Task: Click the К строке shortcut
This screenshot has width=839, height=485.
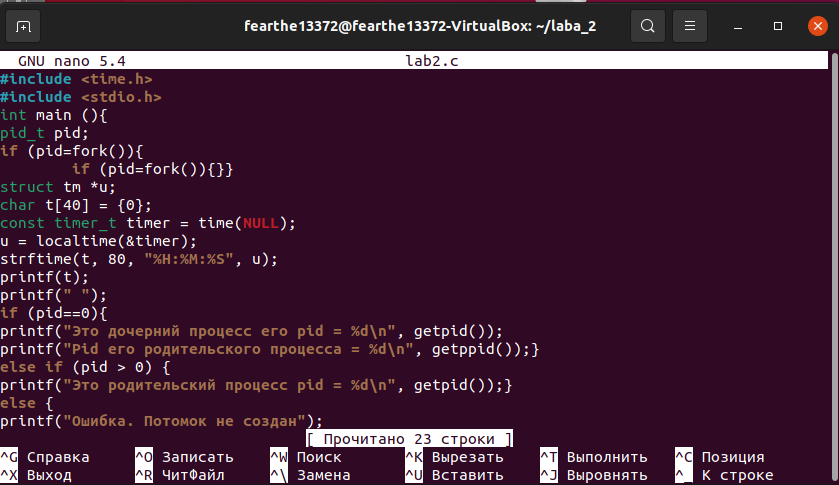Action: click(724, 475)
